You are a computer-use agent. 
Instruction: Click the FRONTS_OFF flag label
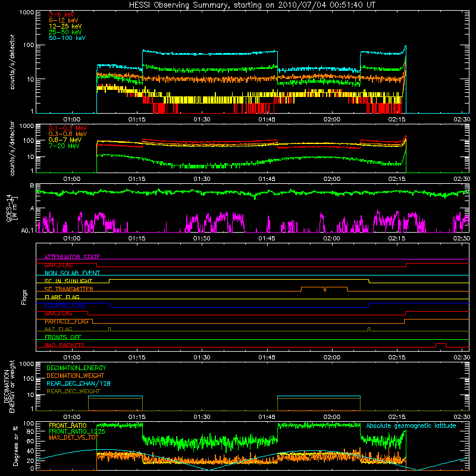click(x=63, y=337)
